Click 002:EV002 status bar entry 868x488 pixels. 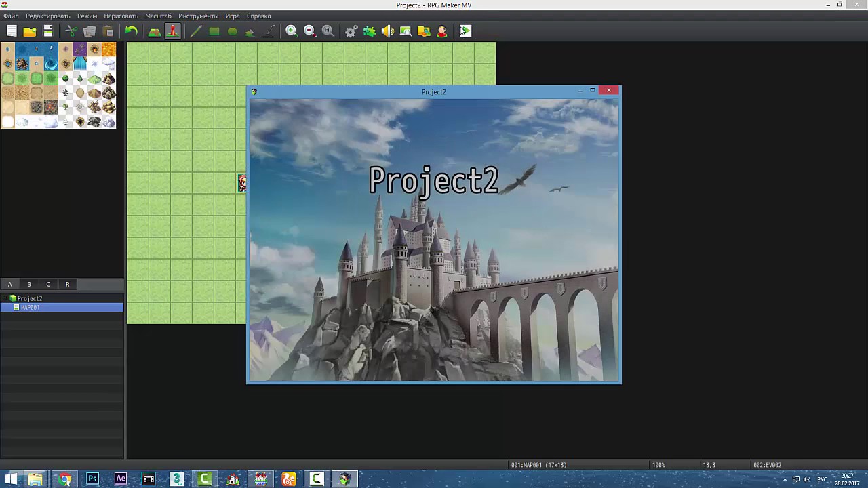pos(767,465)
